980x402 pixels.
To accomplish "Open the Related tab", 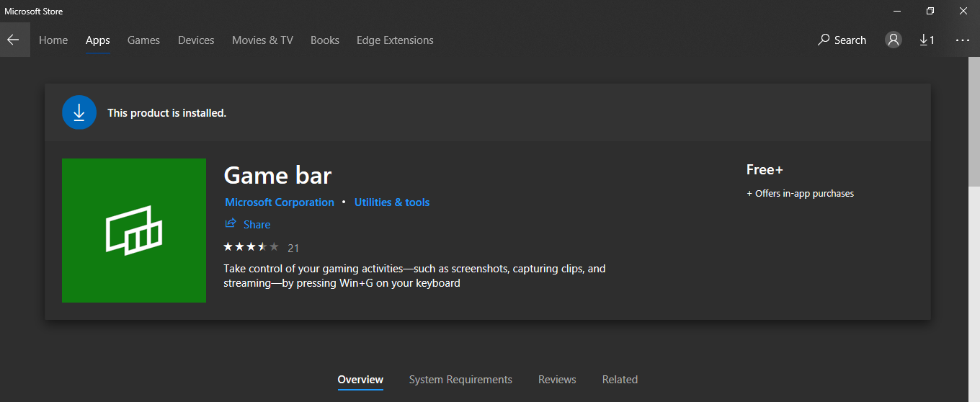I will 620,380.
